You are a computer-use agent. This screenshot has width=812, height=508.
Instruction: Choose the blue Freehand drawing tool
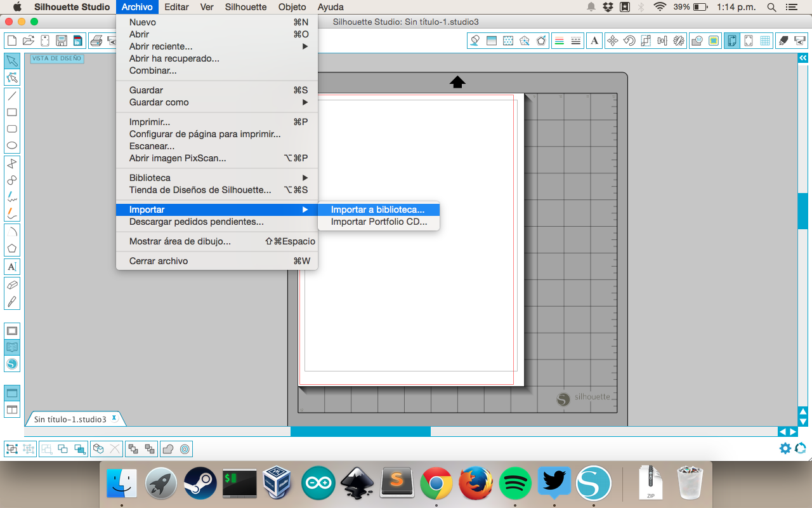pos(11,197)
